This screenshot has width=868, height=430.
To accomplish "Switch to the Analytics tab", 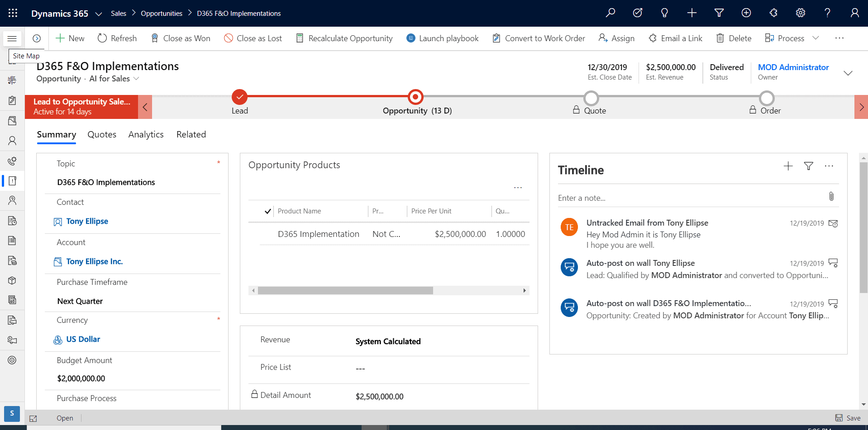I will click(x=146, y=134).
